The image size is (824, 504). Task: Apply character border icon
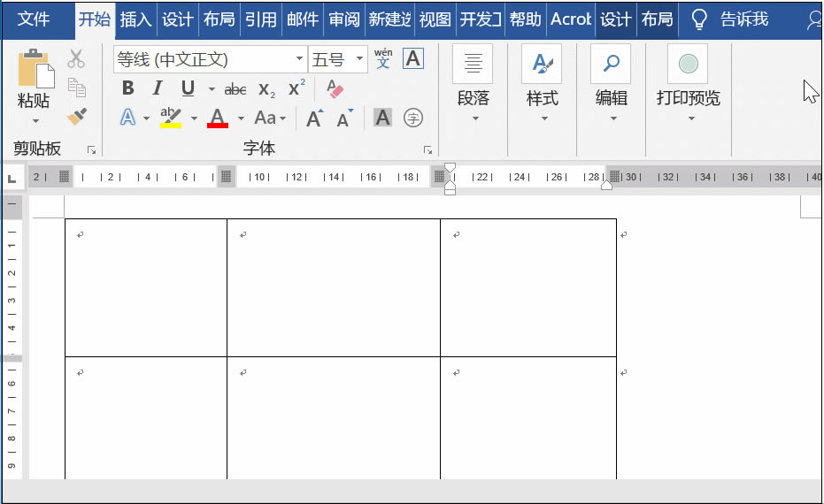(x=413, y=58)
